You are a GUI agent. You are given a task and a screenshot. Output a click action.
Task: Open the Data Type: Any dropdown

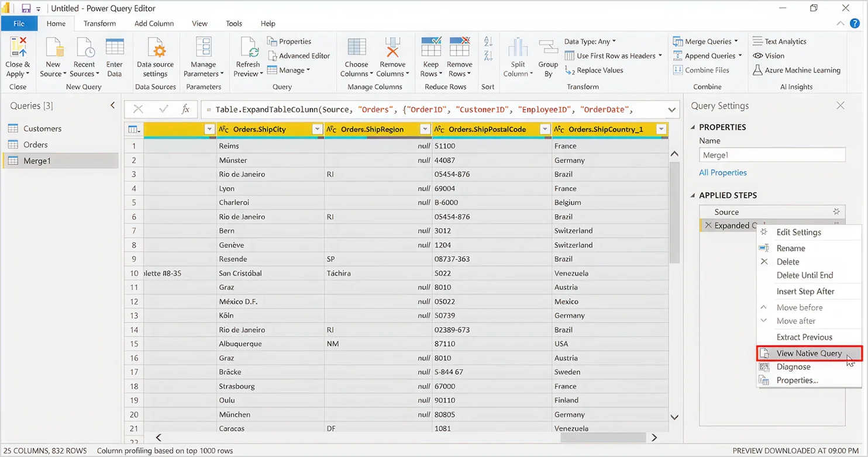(590, 41)
